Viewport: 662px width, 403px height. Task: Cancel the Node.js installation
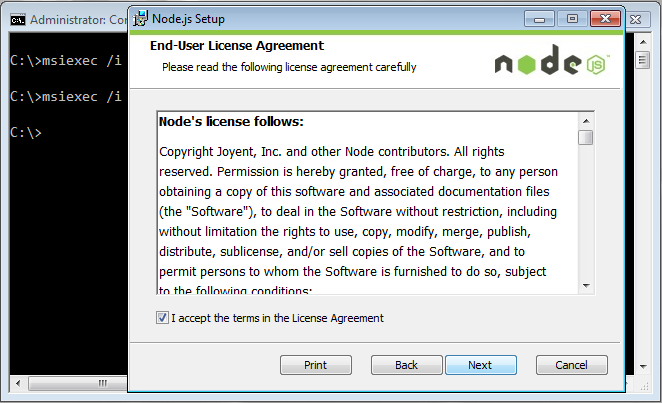tap(572, 365)
